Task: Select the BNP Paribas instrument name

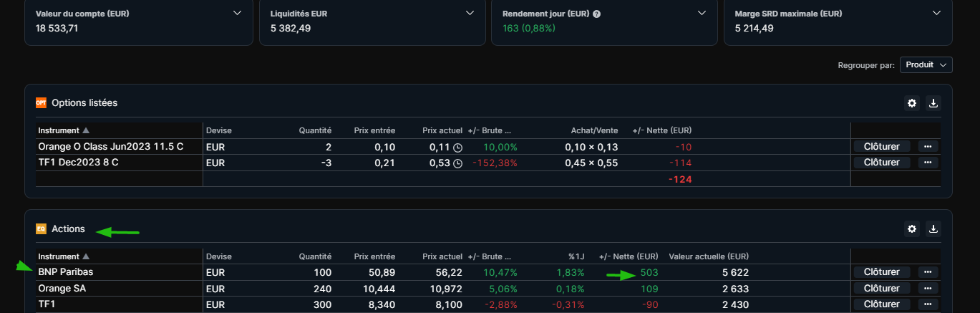Action: [x=65, y=272]
